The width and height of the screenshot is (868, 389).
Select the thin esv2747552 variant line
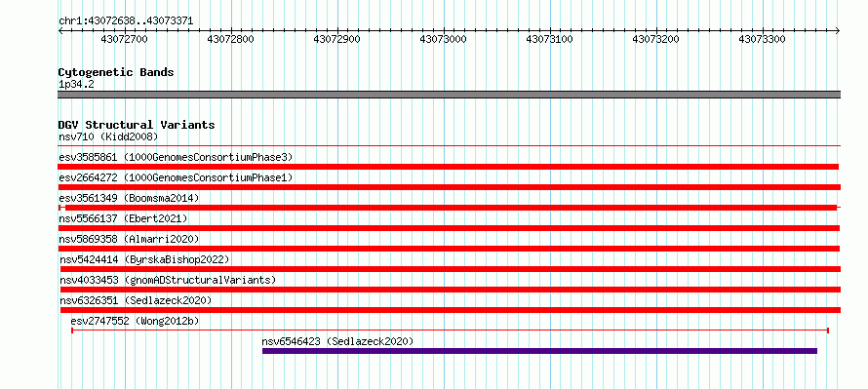[x=450, y=331]
